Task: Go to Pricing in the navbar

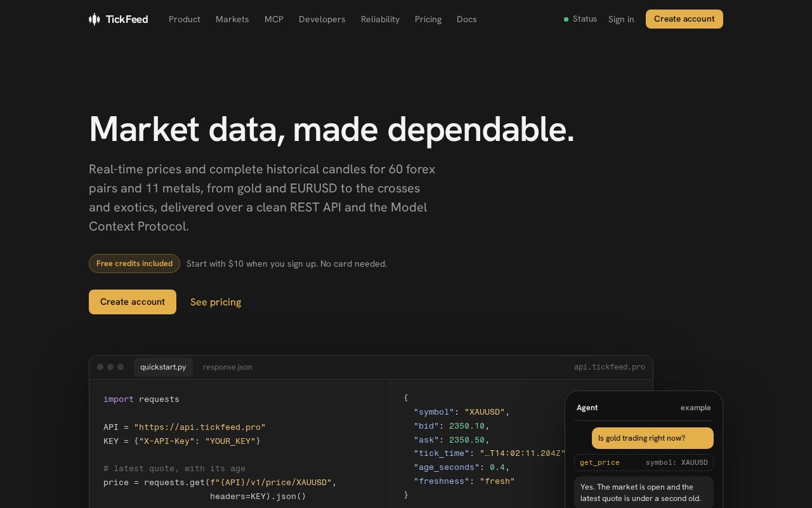Action: pos(428,19)
